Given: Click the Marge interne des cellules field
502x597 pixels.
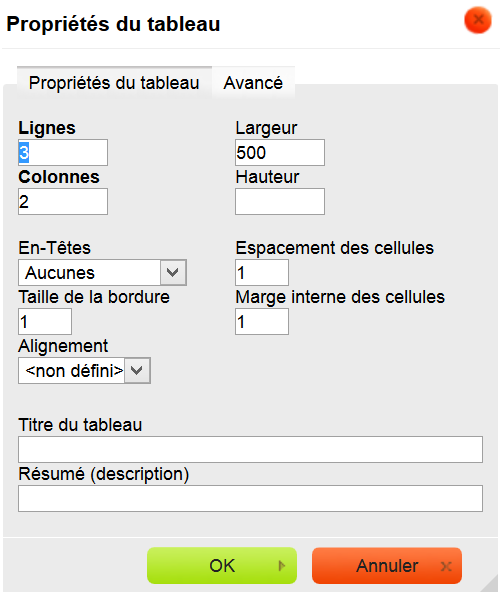Looking at the screenshot, I should click(x=262, y=322).
